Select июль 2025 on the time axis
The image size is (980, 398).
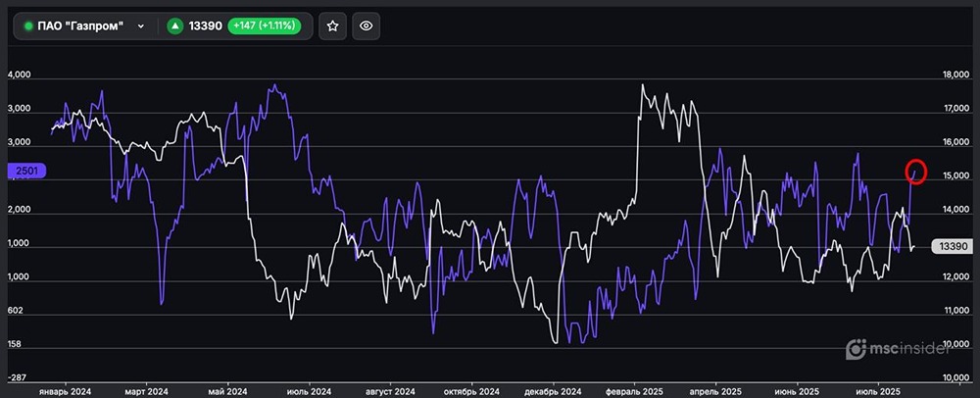point(877,389)
